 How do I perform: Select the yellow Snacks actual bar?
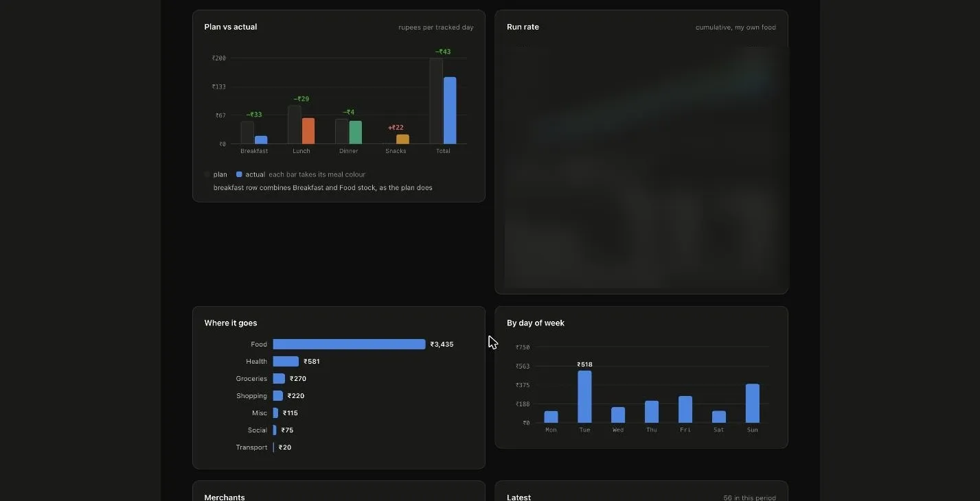(x=402, y=139)
